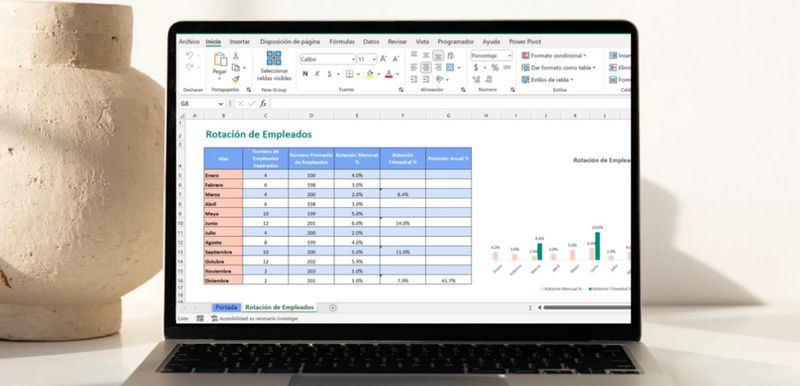
Task: Click Estilos de celda button
Action: tap(547, 80)
